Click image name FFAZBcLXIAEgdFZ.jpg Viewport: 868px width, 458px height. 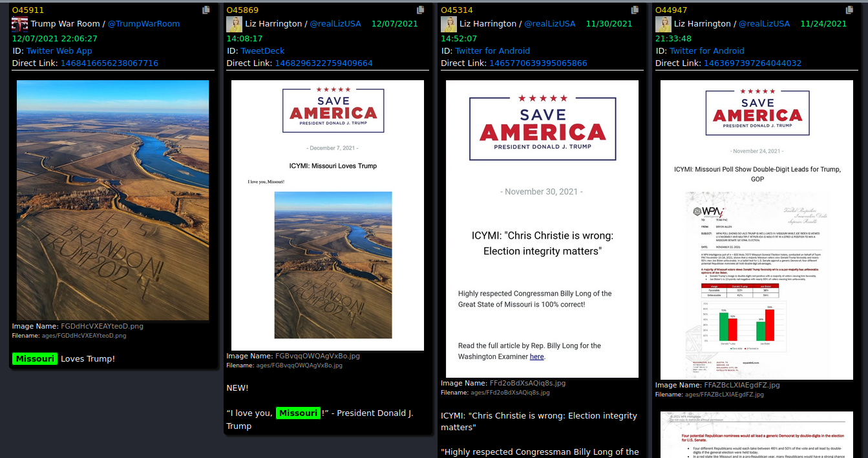pyautogui.click(x=742, y=386)
